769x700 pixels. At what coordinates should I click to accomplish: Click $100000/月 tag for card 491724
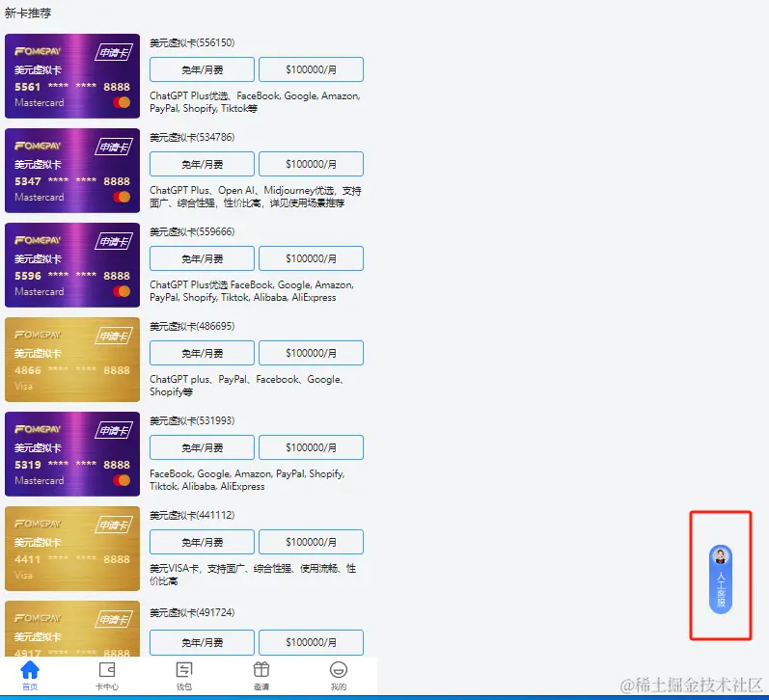[311, 642]
